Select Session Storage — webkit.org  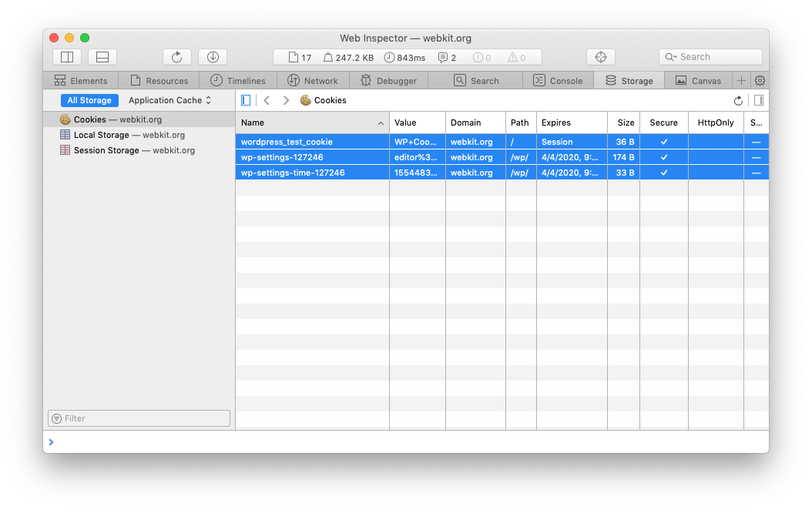click(x=139, y=151)
